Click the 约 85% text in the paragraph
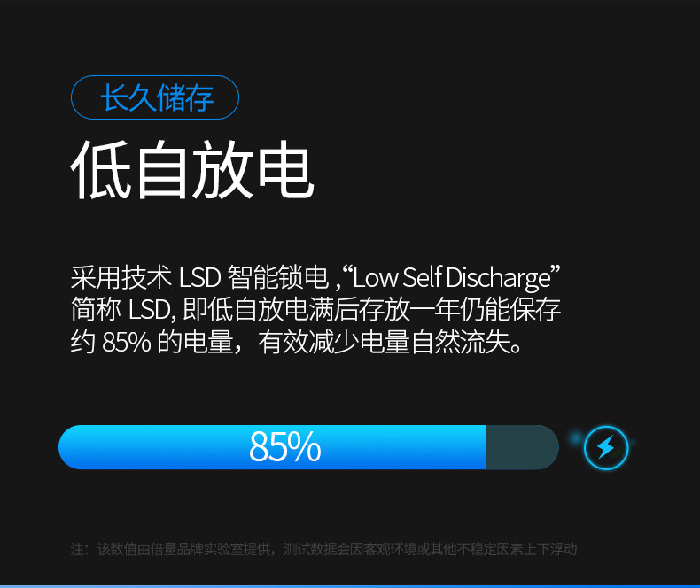 point(111,342)
